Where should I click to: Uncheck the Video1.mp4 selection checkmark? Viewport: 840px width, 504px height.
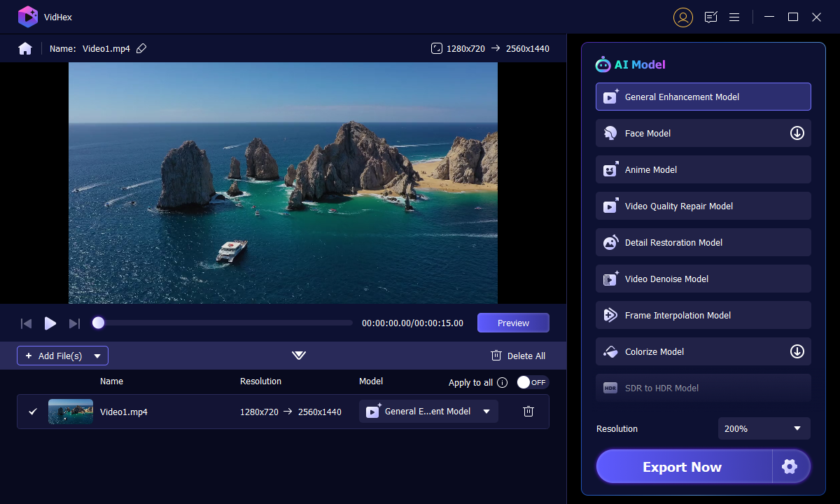32,412
